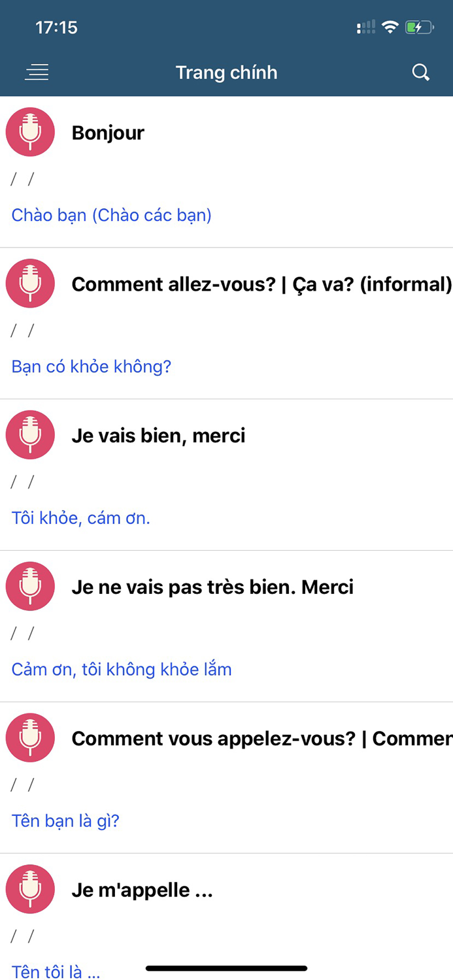Viewport: 453px width, 980px height.
Task: Play pronunciation audio for "Bonjour"
Action: point(30,132)
